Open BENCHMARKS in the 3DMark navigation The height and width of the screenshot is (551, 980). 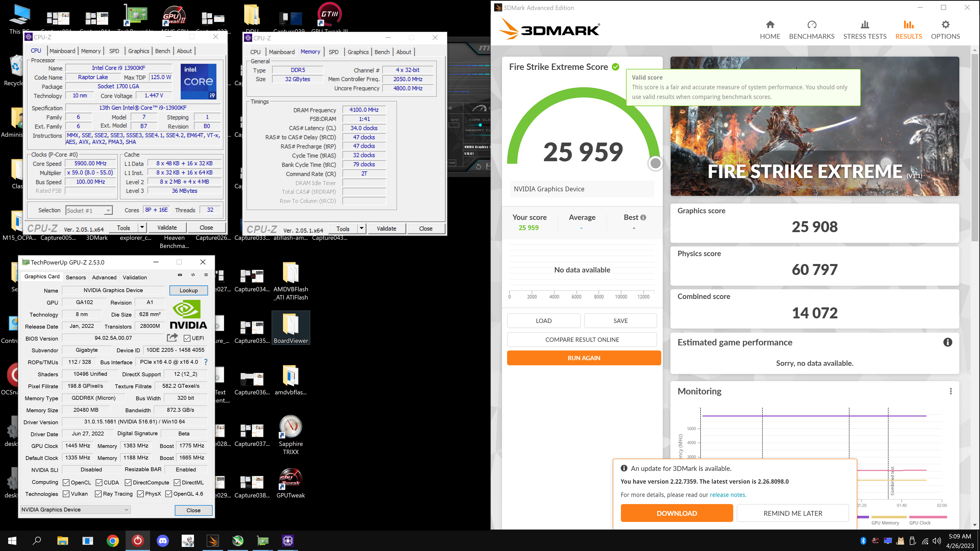(812, 30)
